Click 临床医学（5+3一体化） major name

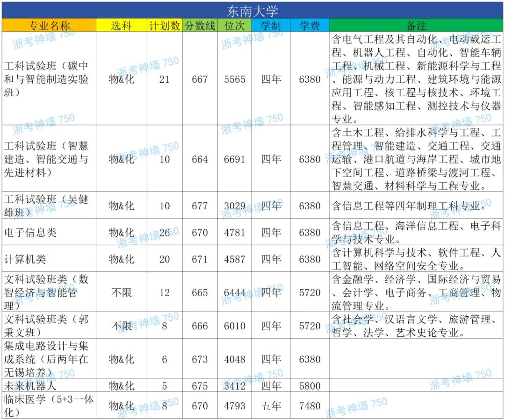click(x=49, y=406)
